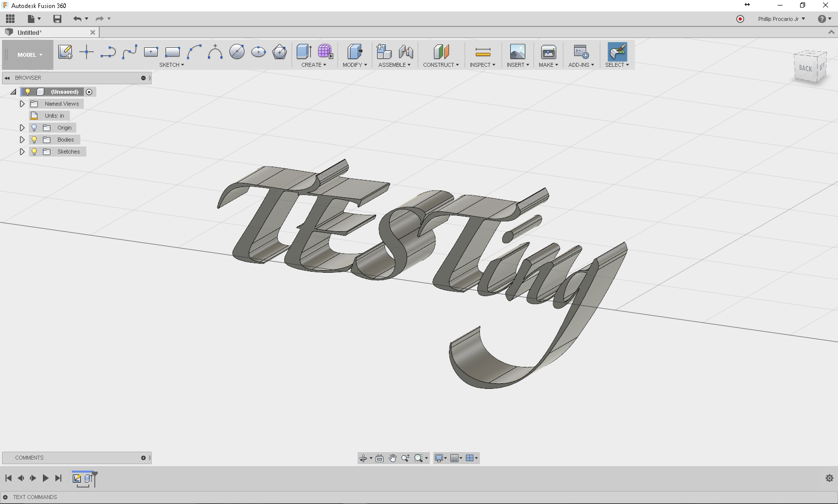The height and width of the screenshot is (504, 838).
Task: Expand the TEXT COMMANDS panel
Action: (5, 497)
